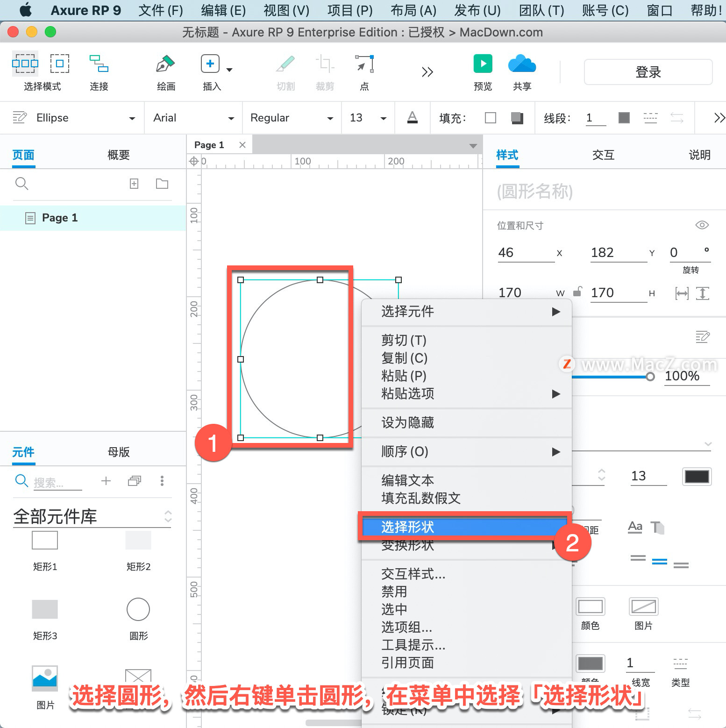
Task: Click the X position field 46
Action: [x=526, y=253]
